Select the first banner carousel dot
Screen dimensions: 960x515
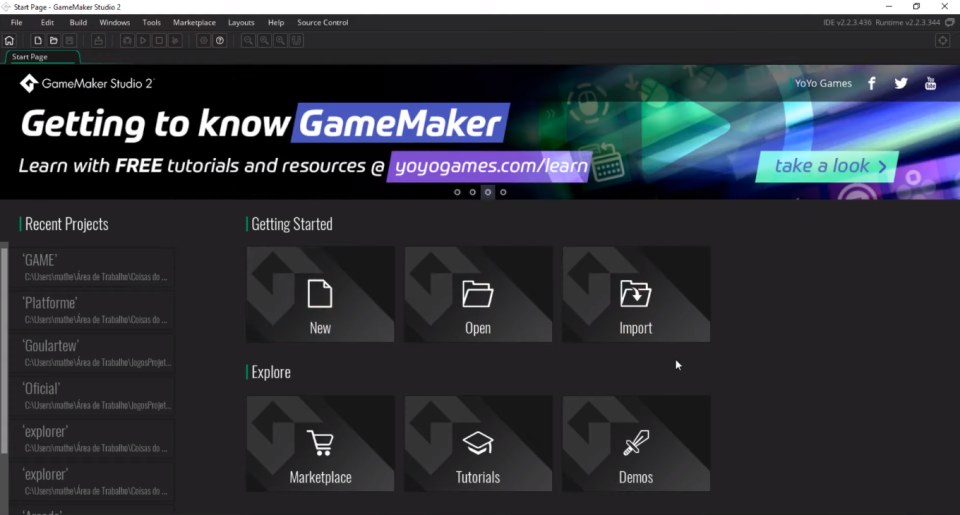(x=457, y=192)
